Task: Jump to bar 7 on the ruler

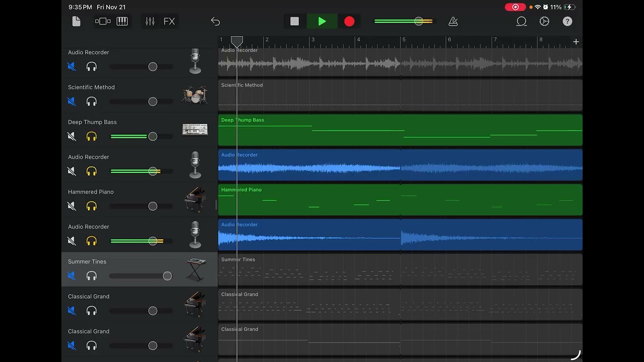Action: 495,40
